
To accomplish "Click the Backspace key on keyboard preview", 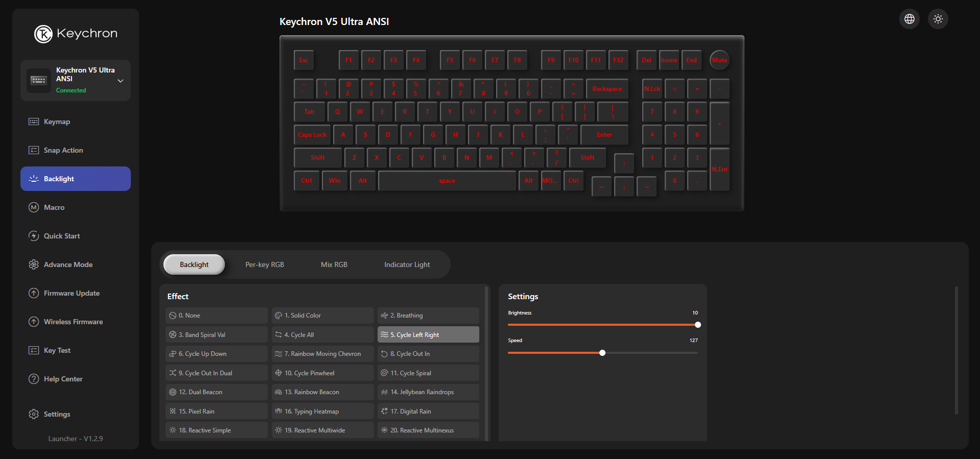I will tap(607, 89).
